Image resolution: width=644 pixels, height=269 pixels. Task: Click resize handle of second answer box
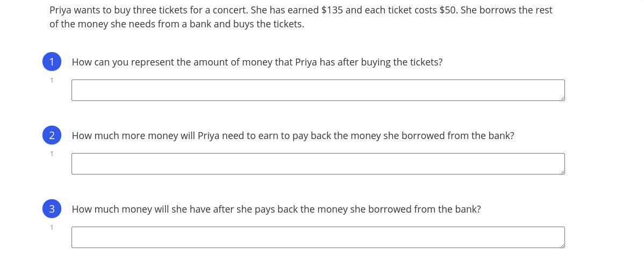click(x=562, y=171)
